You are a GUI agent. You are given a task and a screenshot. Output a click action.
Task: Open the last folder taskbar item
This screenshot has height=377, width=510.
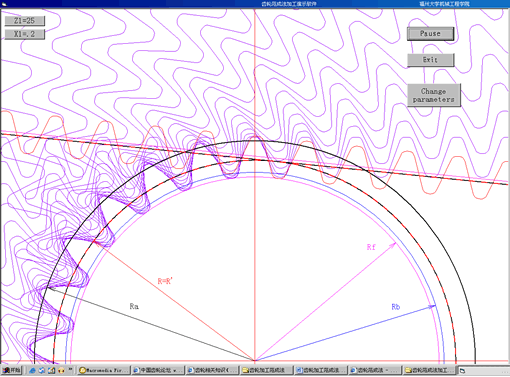click(x=429, y=370)
